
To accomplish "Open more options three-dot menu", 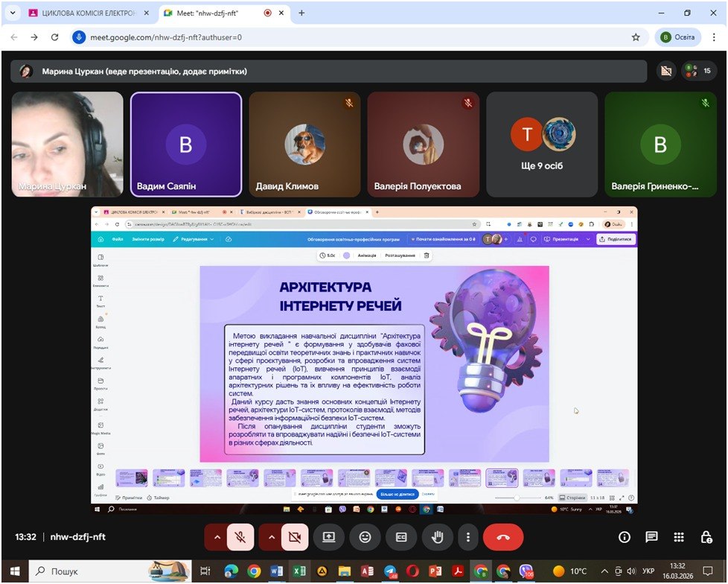I will pyautogui.click(x=467, y=537).
